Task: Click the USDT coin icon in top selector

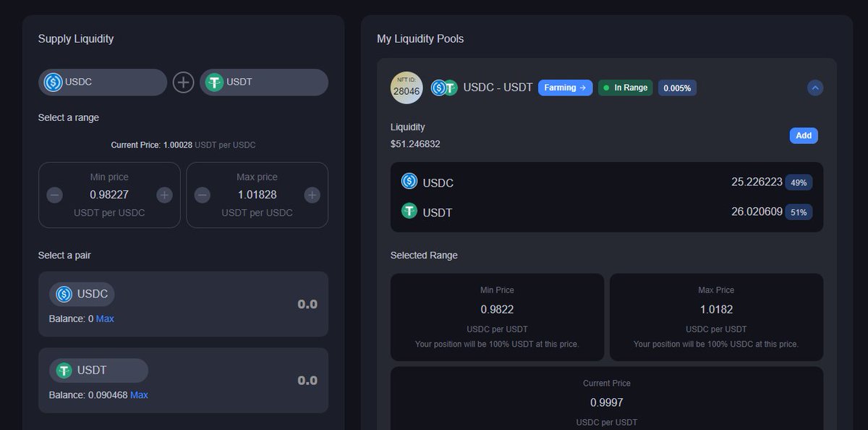Action: click(214, 83)
